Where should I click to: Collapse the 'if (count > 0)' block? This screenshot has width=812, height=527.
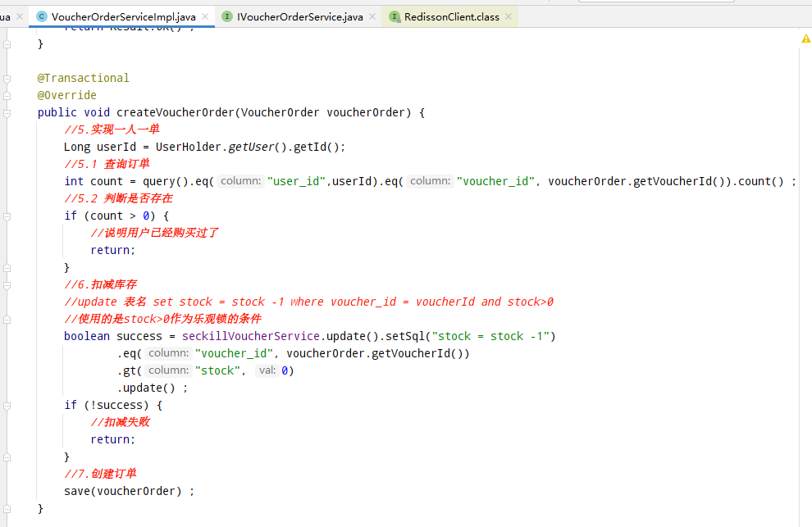[x=7, y=216]
